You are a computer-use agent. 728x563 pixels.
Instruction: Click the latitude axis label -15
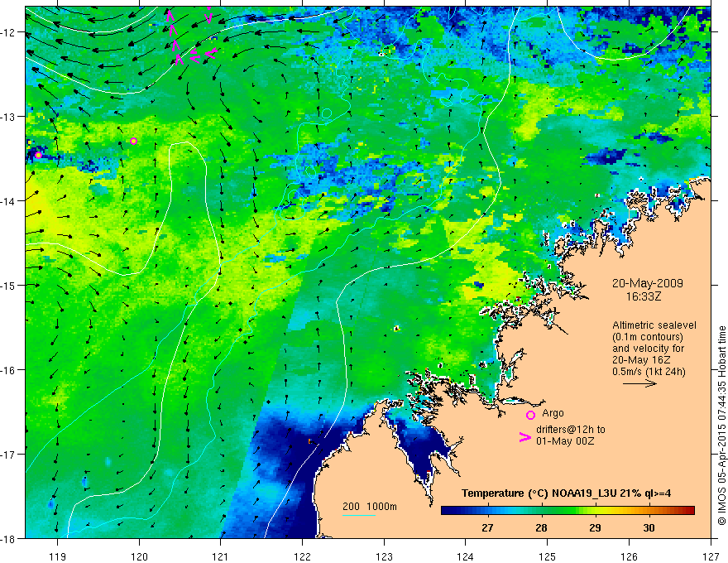[9, 286]
